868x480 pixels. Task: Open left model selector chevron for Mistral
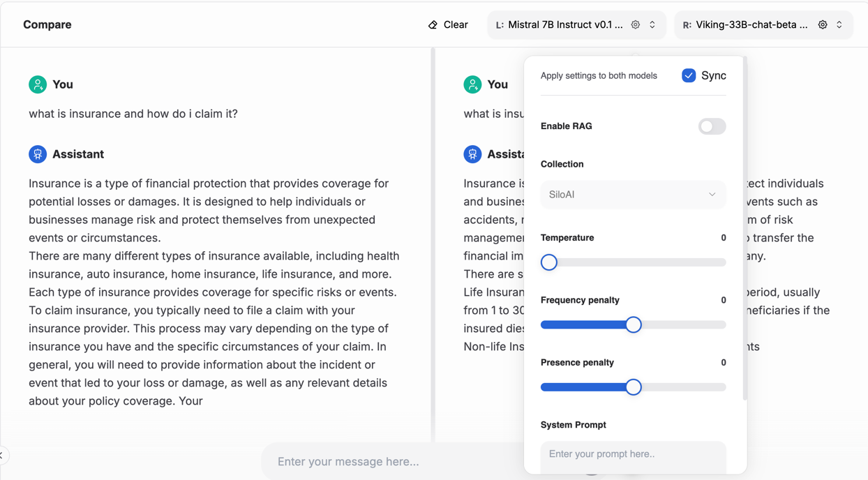point(652,25)
